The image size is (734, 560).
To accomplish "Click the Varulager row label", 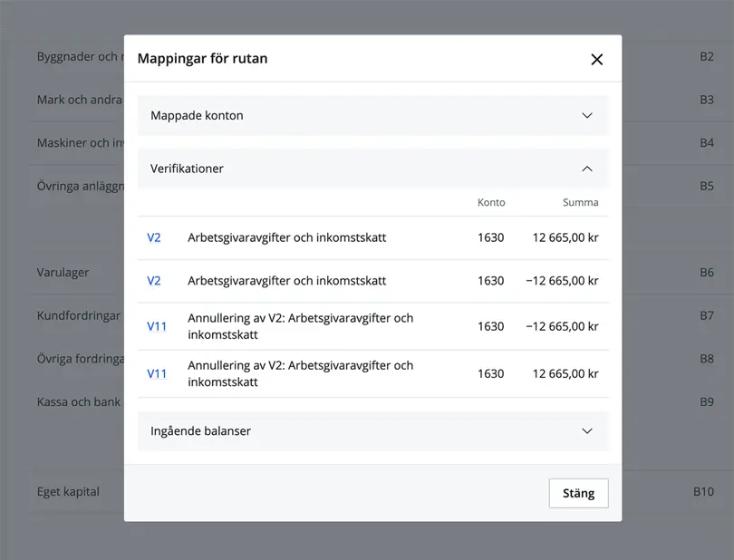I will tap(63, 272).
